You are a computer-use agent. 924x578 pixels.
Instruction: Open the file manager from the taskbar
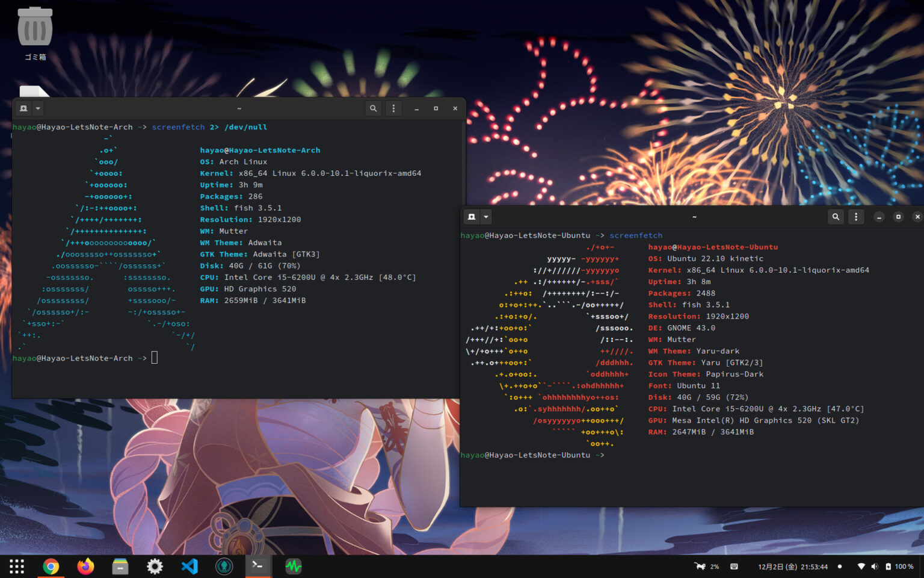click(x=120, y=567)
